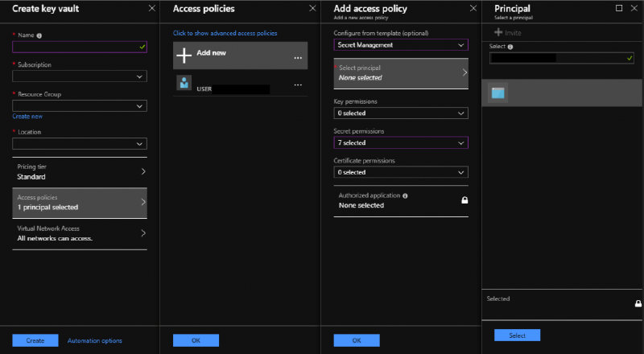Screen dimensions: 644x354
Task: Click to show advanced access policies link
Action: (x=225, y=33)
